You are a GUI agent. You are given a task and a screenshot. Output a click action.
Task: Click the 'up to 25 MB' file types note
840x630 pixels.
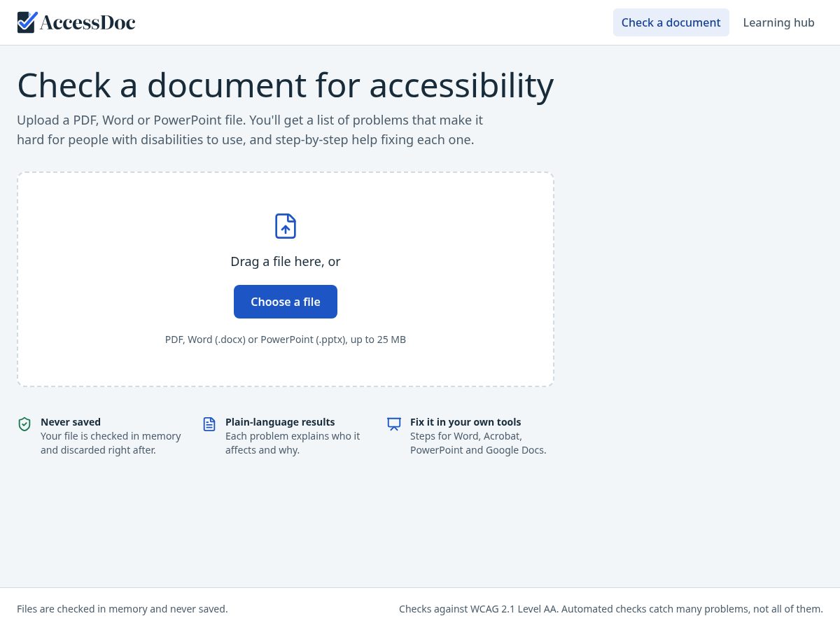(x=286, y=339)
